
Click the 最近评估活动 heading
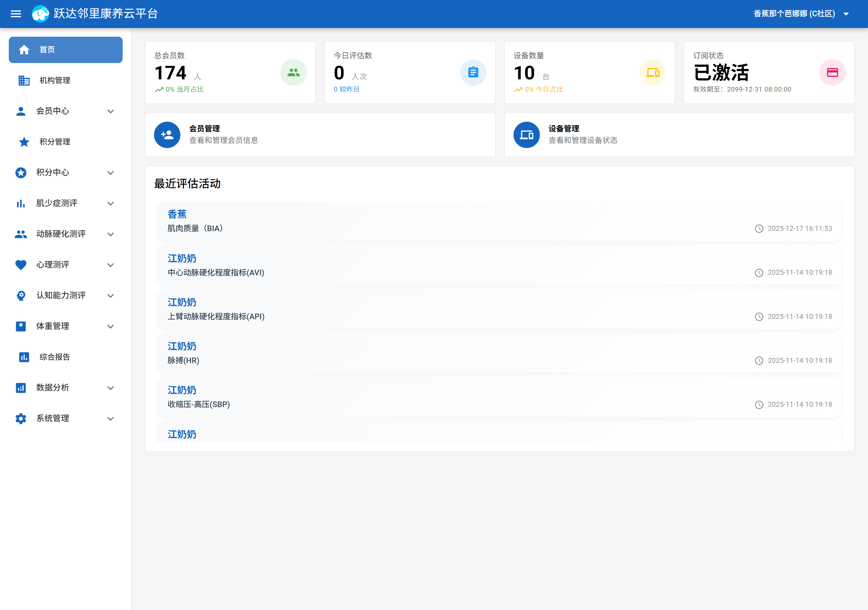187,184
